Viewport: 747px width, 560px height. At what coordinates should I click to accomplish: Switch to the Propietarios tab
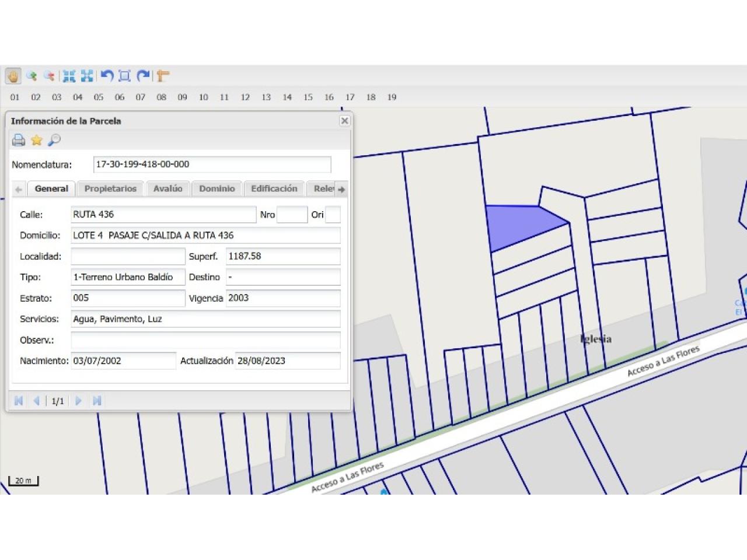[x=110, y=189]
